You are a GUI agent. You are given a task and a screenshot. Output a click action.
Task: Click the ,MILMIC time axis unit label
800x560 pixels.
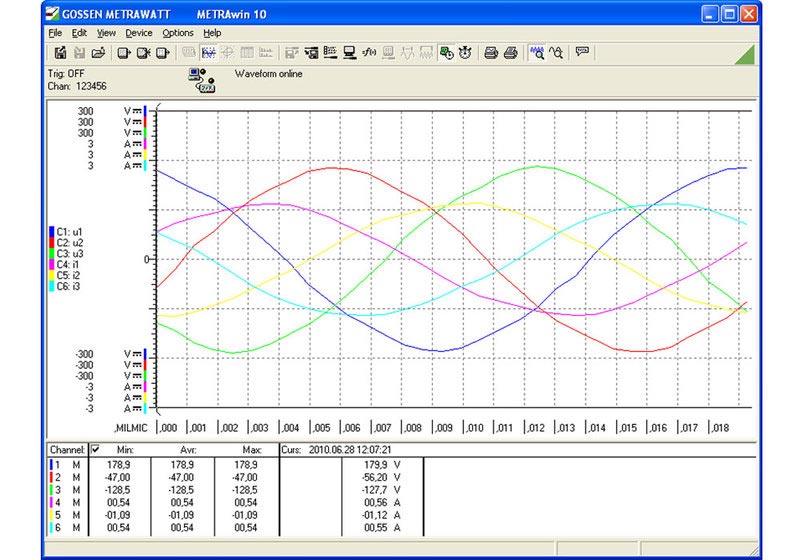[x=131, y=428]
